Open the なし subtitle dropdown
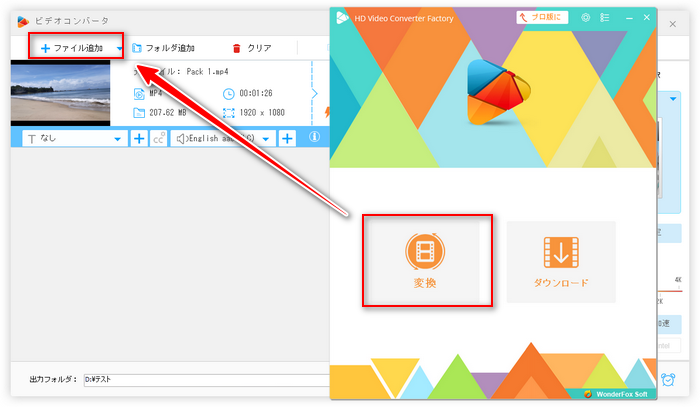The image size is (700, 407). [75, 139]
